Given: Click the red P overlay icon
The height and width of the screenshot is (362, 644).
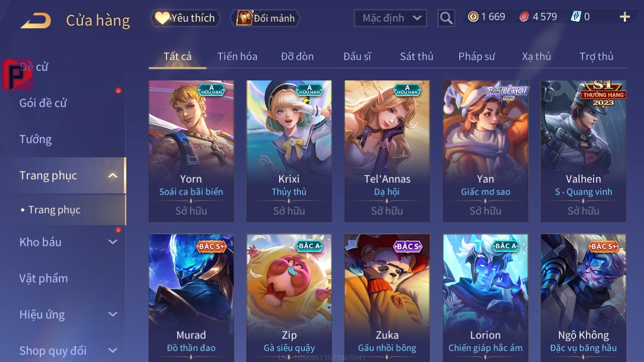Looking at the screenshot, I should (17, 74).
